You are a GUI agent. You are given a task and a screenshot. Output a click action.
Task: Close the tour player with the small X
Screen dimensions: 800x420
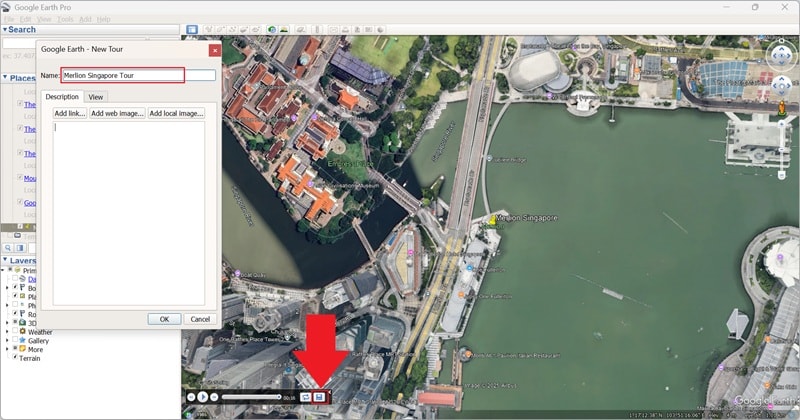click(x=330, y=392)
